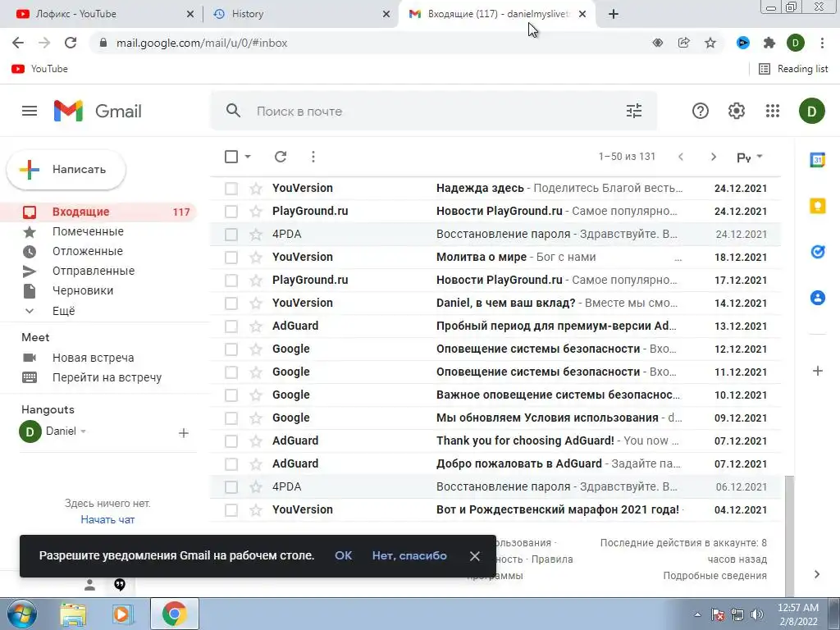Star the YouVersion Молитва о мире message
The height and width of the screenshot is (630, 840).
[x=256, y=257]
